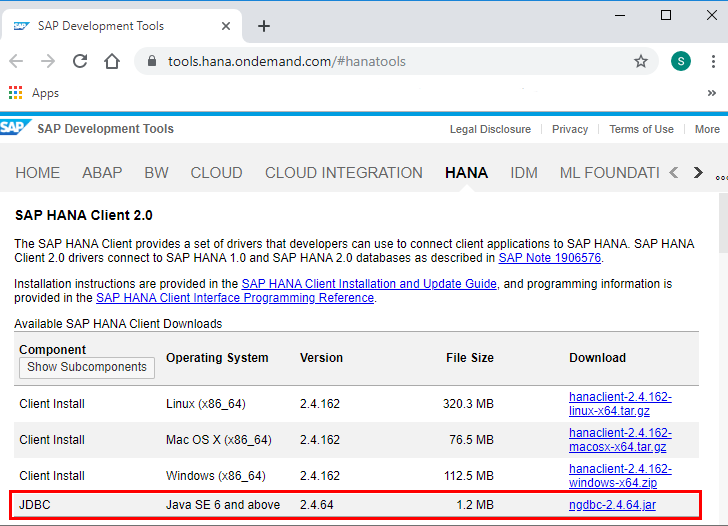This screenshot has width=728, height=526.
Task: Bookmark this page with star icon
Action: pyautogui.click(x=641, y=61)
